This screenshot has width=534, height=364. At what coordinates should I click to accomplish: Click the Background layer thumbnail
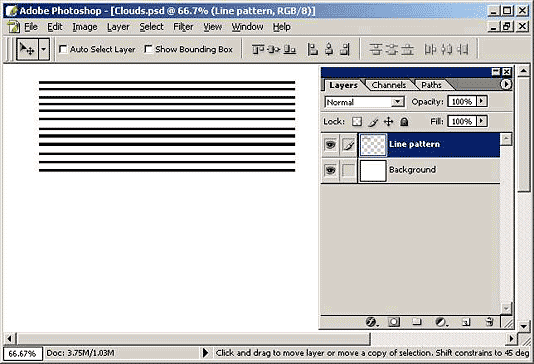(x=373, y=170)
